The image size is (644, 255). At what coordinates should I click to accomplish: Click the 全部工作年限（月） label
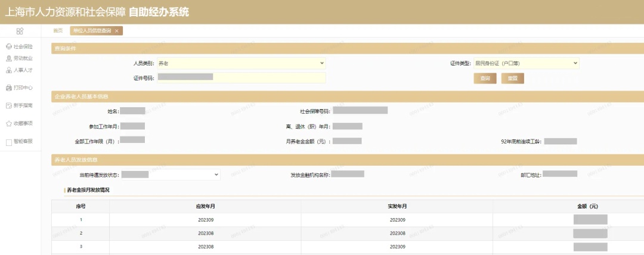(97, 142)
